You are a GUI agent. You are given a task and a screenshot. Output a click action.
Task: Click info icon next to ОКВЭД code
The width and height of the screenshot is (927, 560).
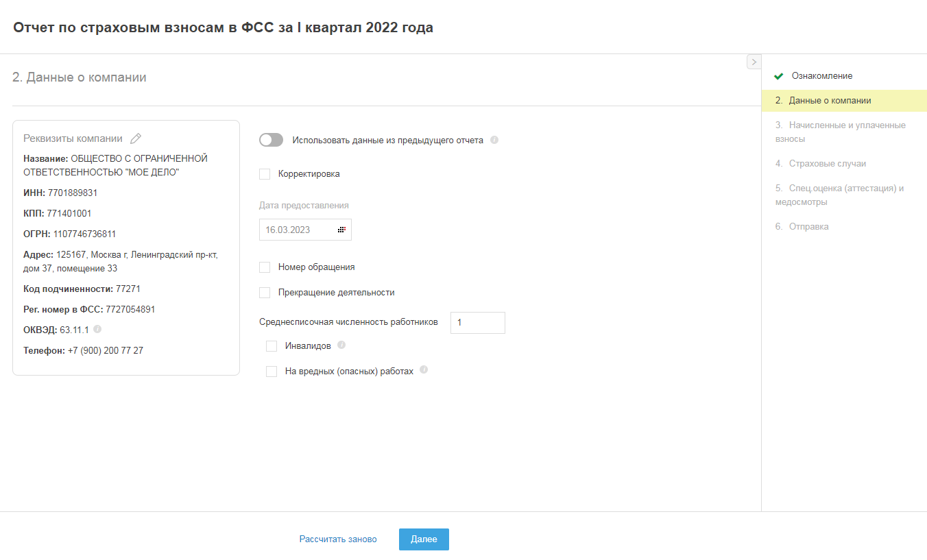97,329
